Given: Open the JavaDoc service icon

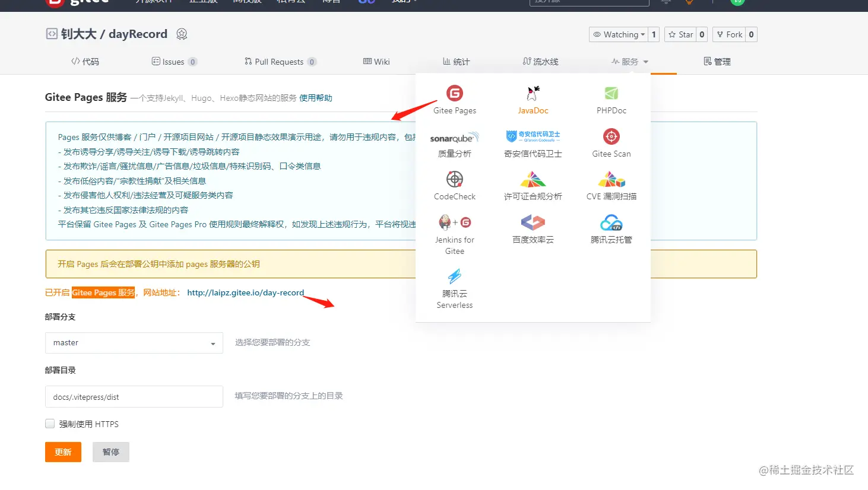Looking at the screenshot, I should (x=533, y=93).
